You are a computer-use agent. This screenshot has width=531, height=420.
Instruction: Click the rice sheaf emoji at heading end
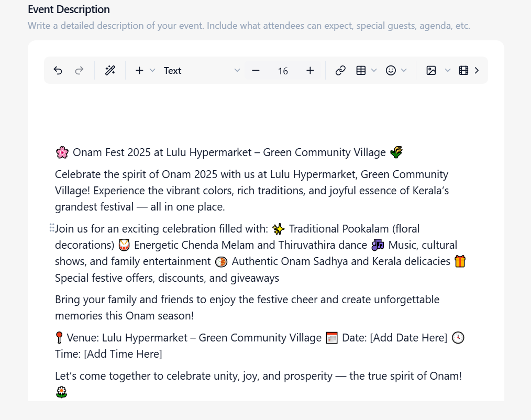[x=396, y=152]
